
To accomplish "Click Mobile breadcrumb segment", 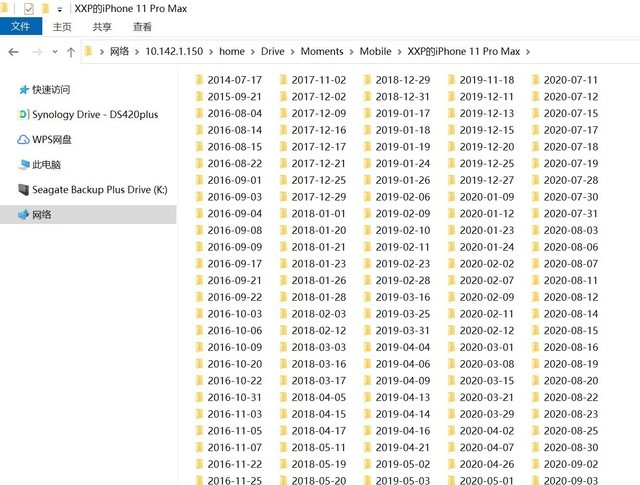I will click(x=376, y=51).
